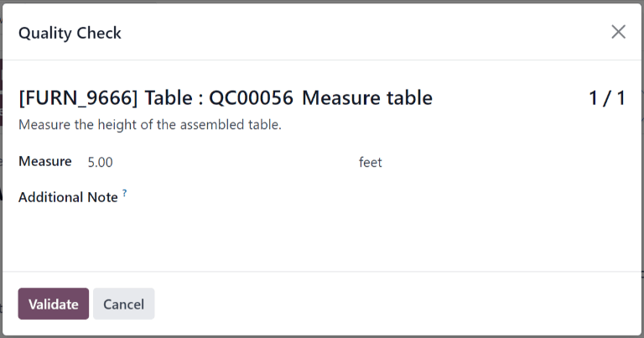Click the 'Measure' field label
This screenshot has width=644, height=338.
(x=45, y=161)
